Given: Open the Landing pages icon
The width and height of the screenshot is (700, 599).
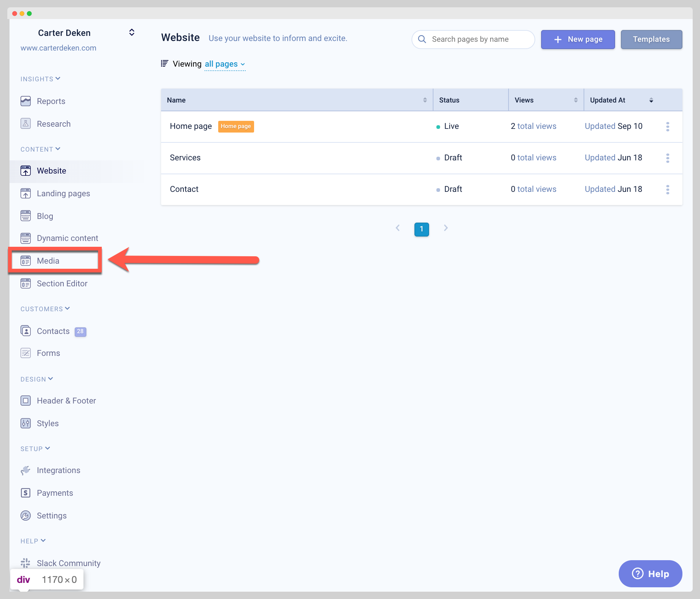Looking at the screenshot, I should [x=26, y=193].
